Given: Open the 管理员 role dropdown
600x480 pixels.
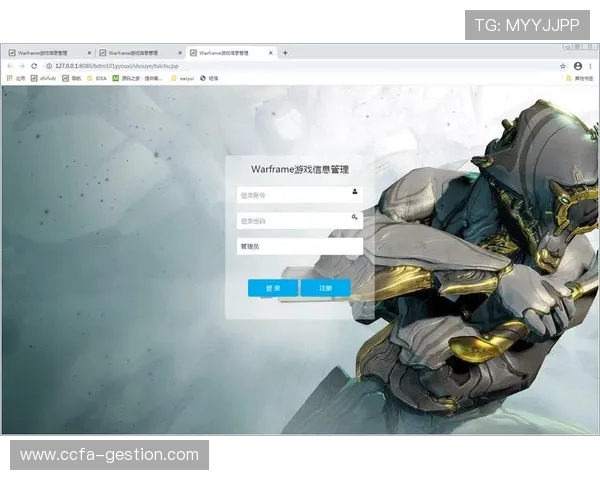Looking at the screenshot, I should (300, 246).
